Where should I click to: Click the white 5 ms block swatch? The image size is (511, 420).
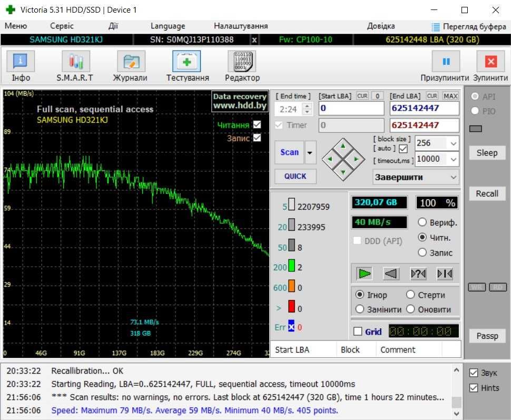pyautogui.click(x=292, y=204)
